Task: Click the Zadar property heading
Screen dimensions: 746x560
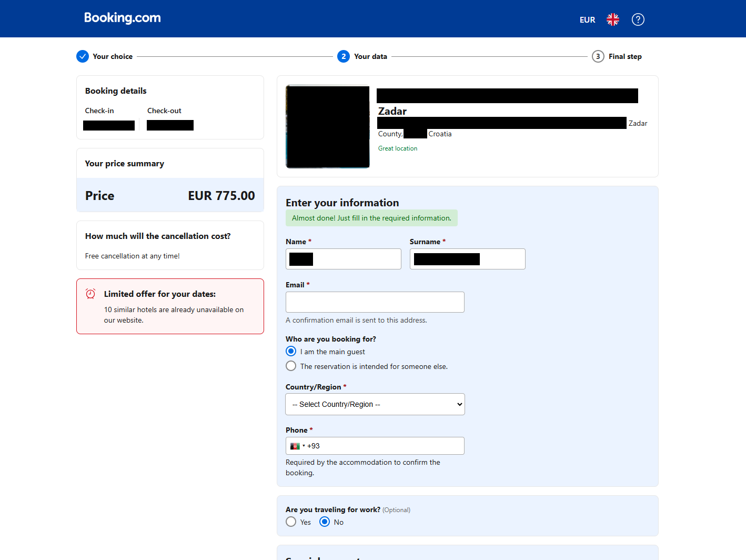Action: (x=392, y=111)
